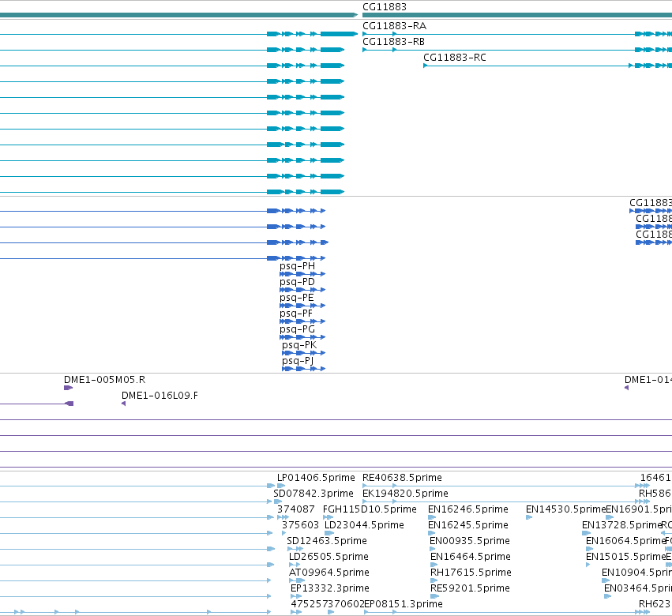Select the EN14530.5prime EST label
The height and width of the screenshot is (616, 672).
pos(565,509)
